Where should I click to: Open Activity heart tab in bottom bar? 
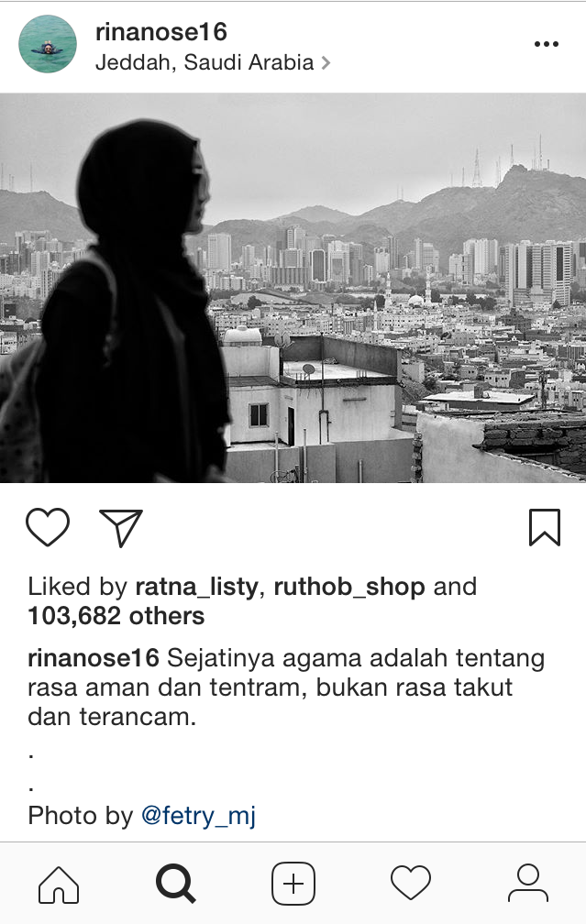pyautogui.click(x=411, y=883)
